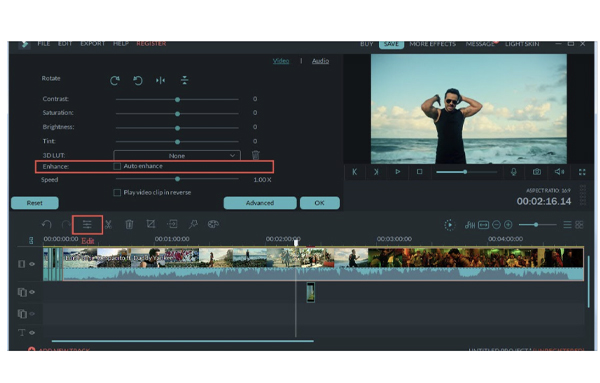Image resolution: width=600 pixels, height=383 pixels.
Task: Click preview playback progress slider
Action: tap(466, 172)
